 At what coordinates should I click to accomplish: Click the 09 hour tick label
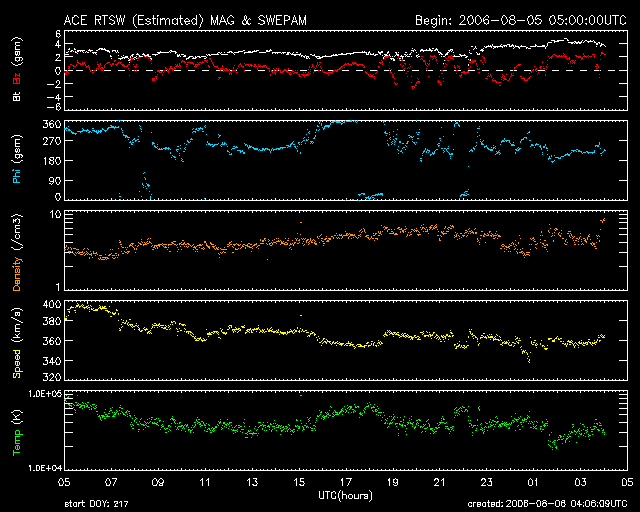(158, 483)
